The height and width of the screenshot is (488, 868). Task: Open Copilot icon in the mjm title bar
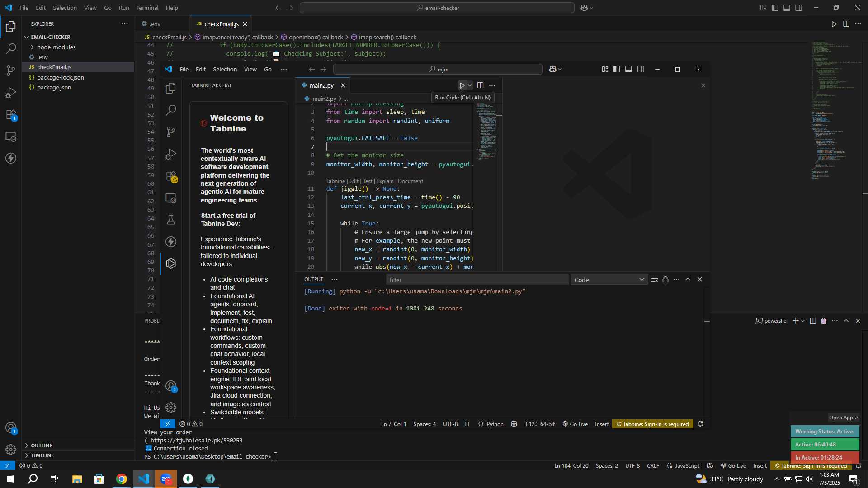[x=552, y=69]
